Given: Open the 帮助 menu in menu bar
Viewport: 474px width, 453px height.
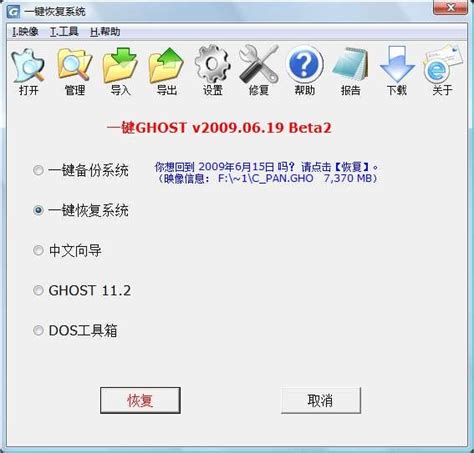Looking at the screenshot, I should pos(105,32).
